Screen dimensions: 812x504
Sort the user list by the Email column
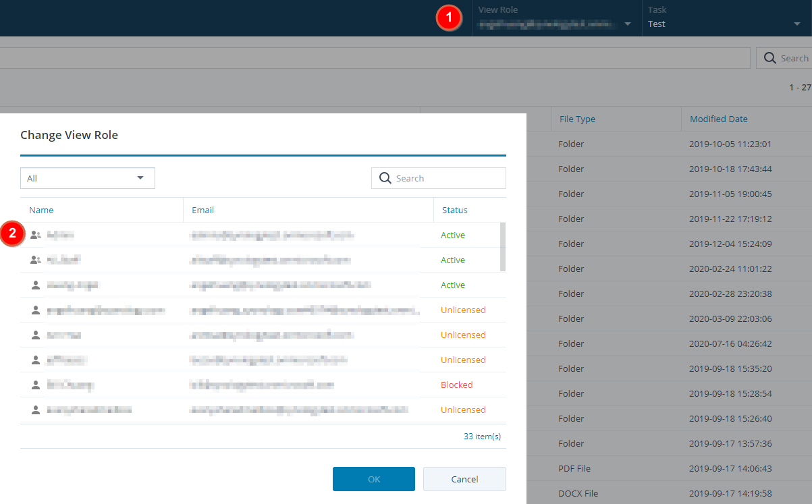tap(202, 210)
